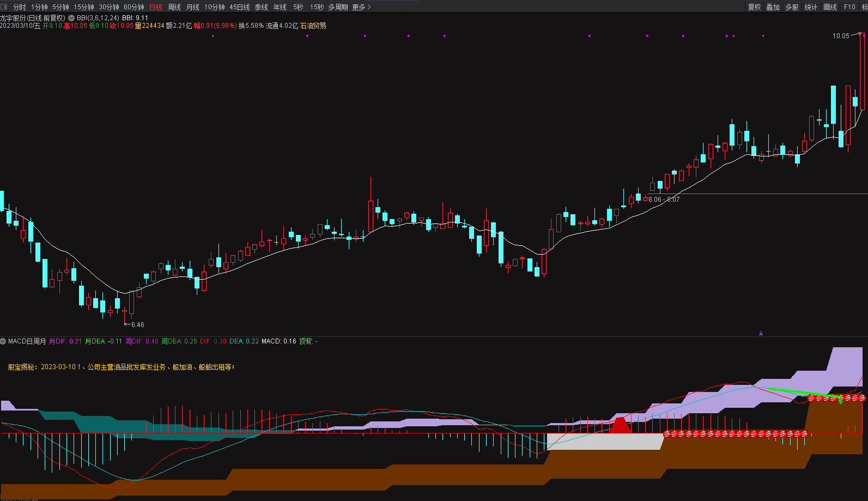Expand the 更多 periods menu
Screen dimensions: 868x501
click(x=361, y=7)
